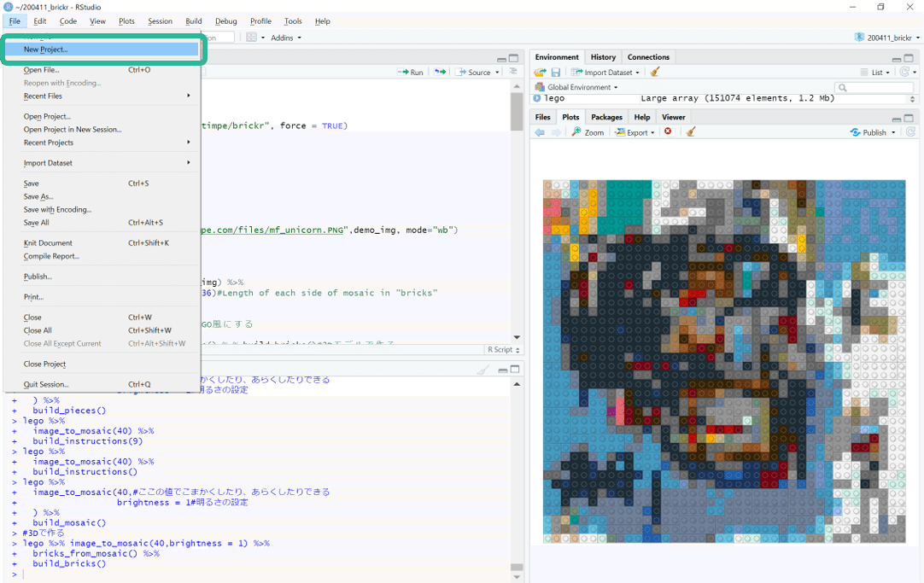
Task: Open the Global Environment dropdown
Action: tap(577, 87)
